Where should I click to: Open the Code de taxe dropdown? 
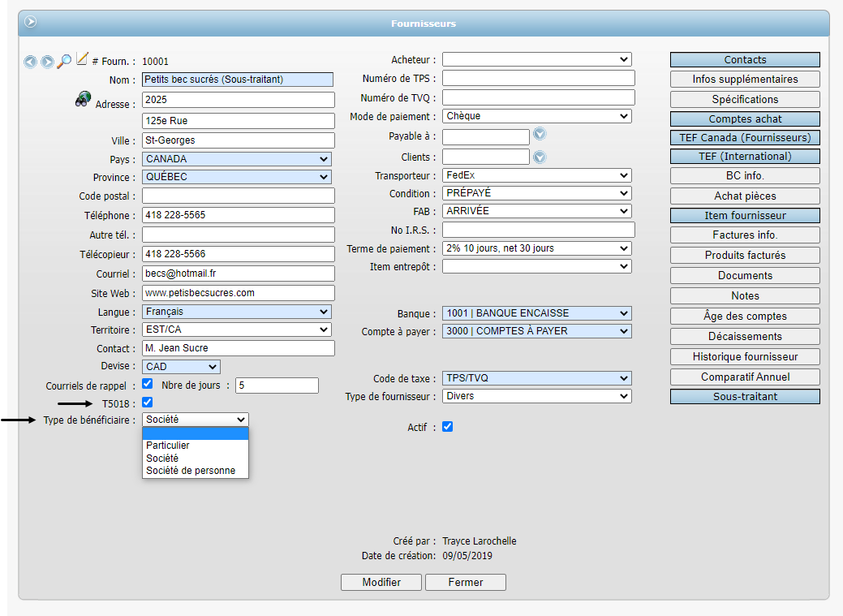(x=536, y=378)
